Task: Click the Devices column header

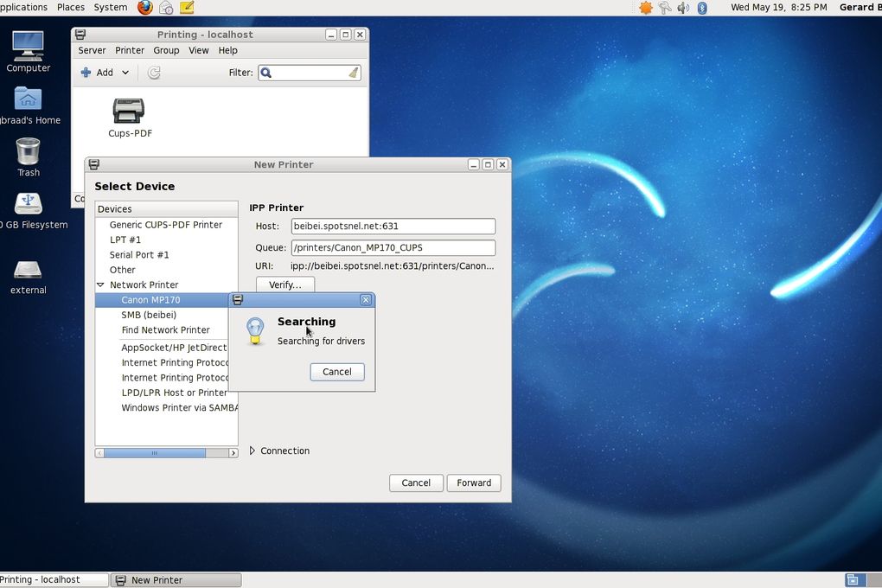Action: point(167,208)
